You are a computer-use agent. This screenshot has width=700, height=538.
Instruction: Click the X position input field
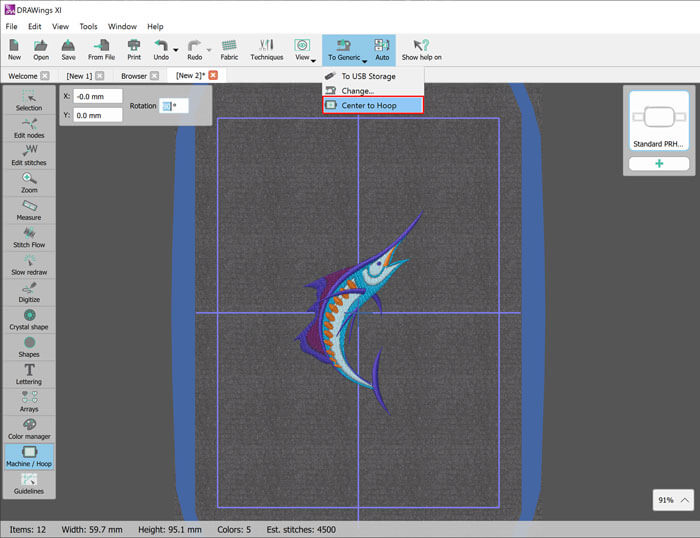click(97, 96)
